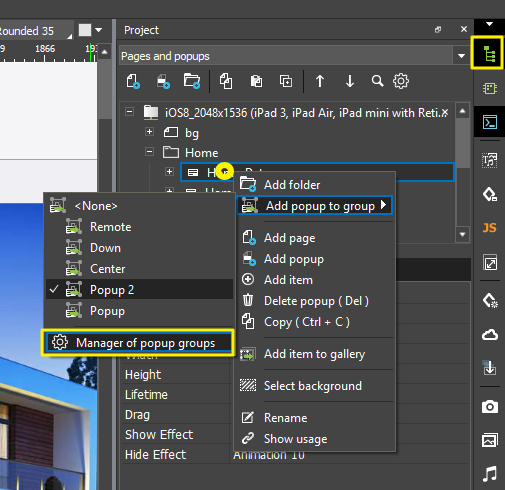Open project settings gear icon
The width and height of the screenshot is (505, 490).
(401, 81)
